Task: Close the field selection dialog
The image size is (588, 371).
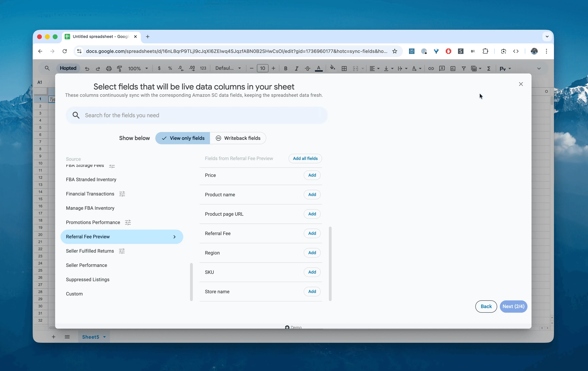Action: pos(521,84)
